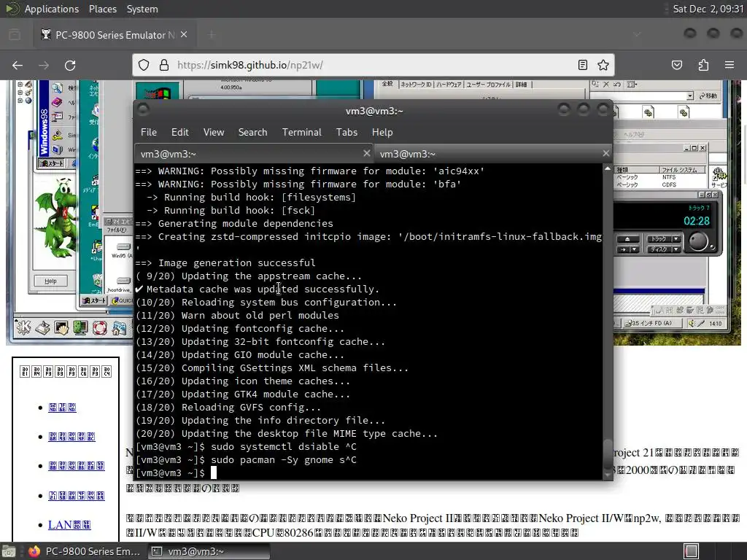747x560 pixels.
Task: Select the PC-9800 Series Emulator browser tab
Action: coord(115,35)
